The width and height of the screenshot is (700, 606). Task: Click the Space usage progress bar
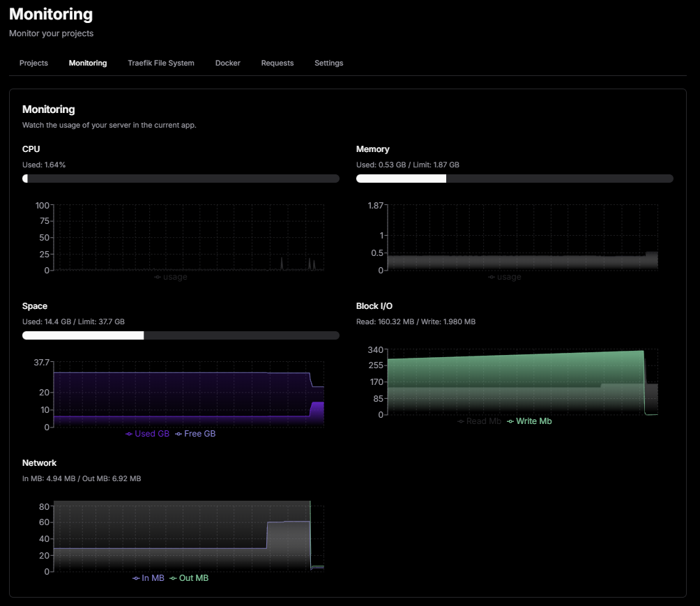(x=181, y=335)
